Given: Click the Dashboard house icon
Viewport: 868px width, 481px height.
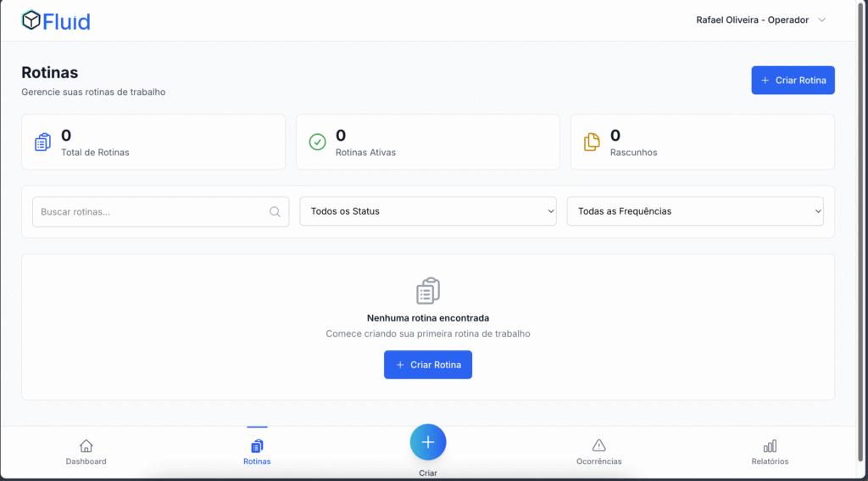Looking at the screenshot, I should click(86, 445).
